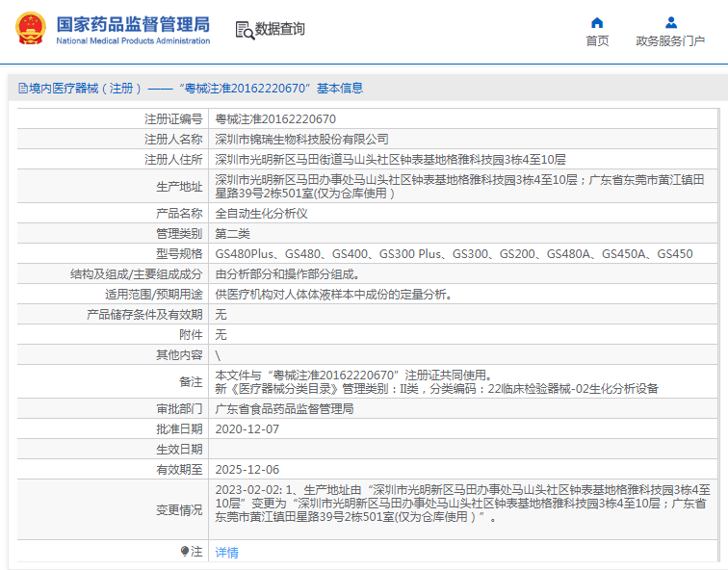This screenshot has width=728, height=570.
Task: Click 由分析部分和操作部分组成 text
Action: [x=287, y=274]
